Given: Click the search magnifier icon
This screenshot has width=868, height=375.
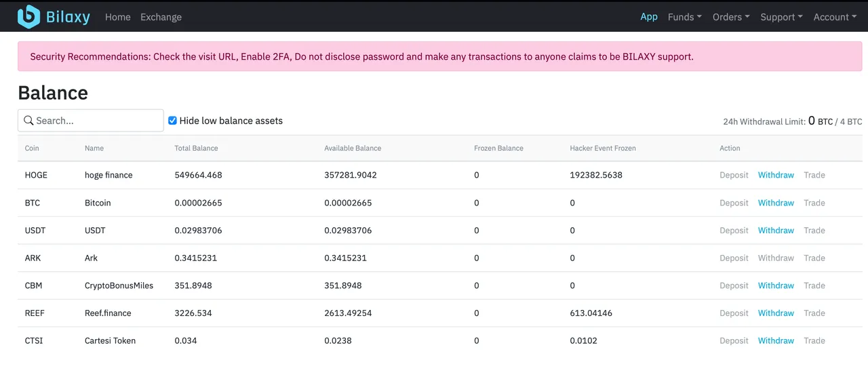Looking at the screenshot, I should 28,121.
